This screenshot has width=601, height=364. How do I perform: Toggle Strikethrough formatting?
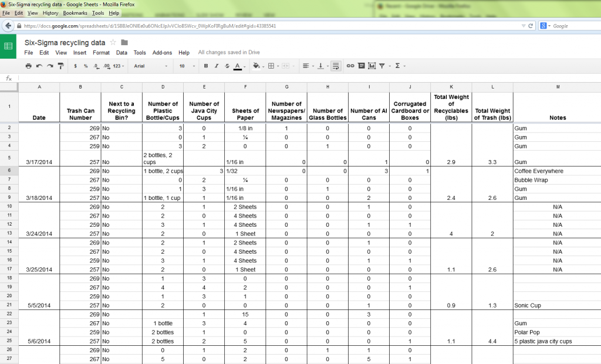tap(227, 66)
